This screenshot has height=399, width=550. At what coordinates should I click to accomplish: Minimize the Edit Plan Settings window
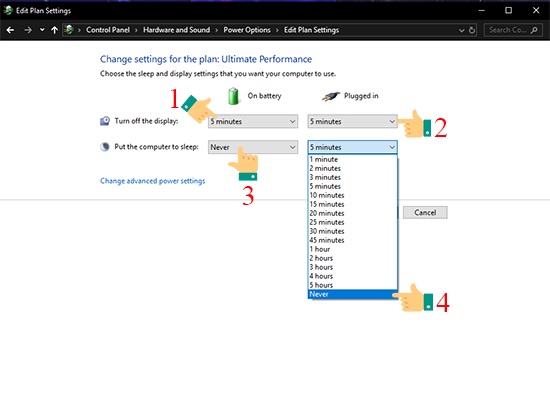482,11
